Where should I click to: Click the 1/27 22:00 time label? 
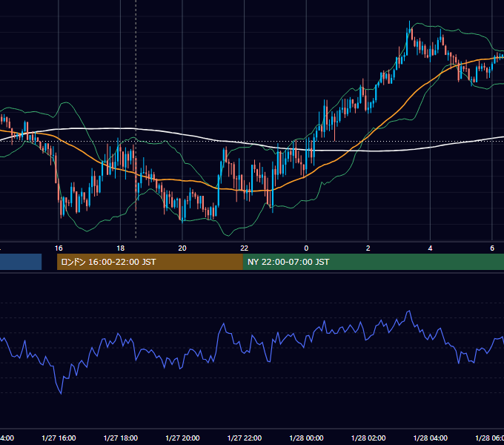coord(245,438)
